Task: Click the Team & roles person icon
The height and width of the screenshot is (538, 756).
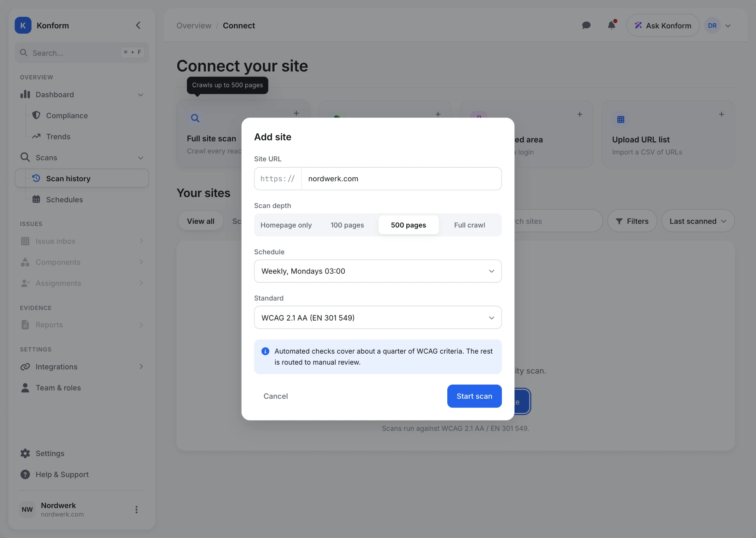Action: (25, 388)
